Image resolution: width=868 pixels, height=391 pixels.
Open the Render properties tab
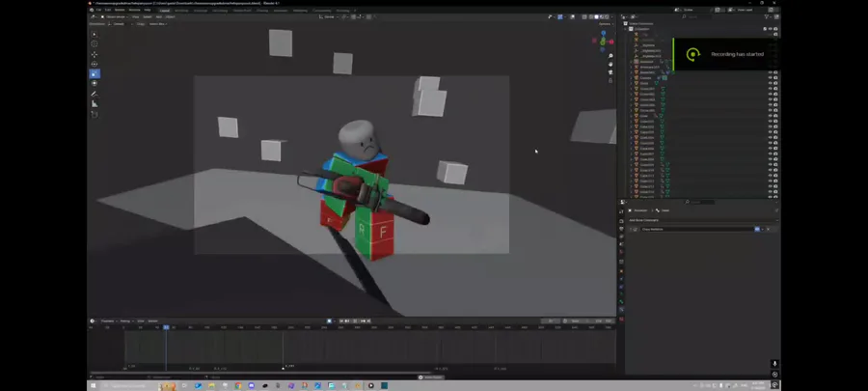621,221
